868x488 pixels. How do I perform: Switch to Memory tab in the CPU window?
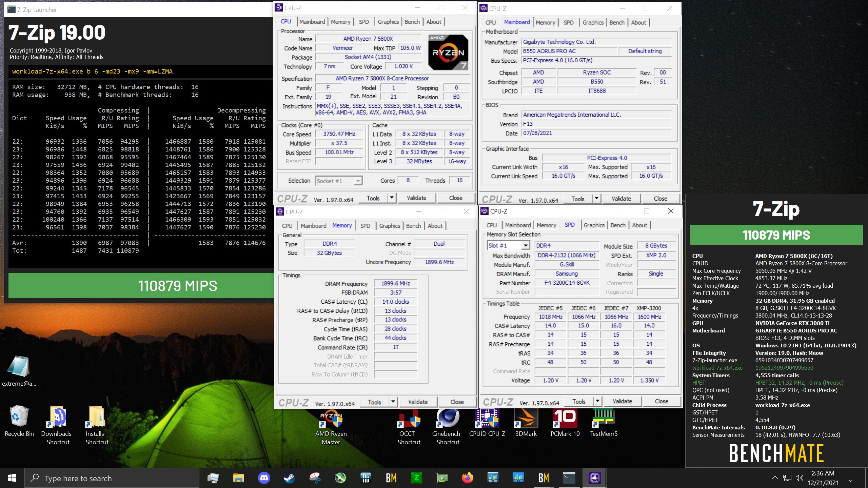tap(341, 22)
